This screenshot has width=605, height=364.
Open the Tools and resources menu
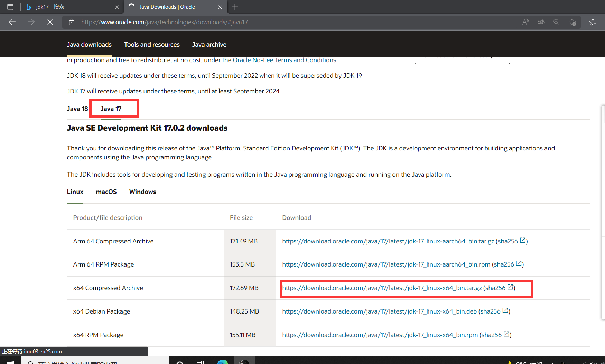[x=152, y=44]
